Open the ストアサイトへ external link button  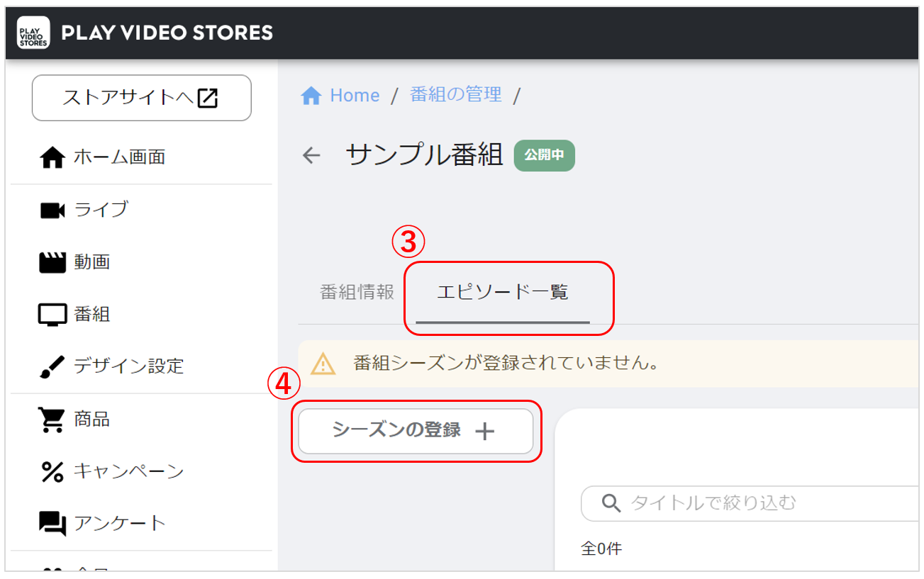pos(141,98)
